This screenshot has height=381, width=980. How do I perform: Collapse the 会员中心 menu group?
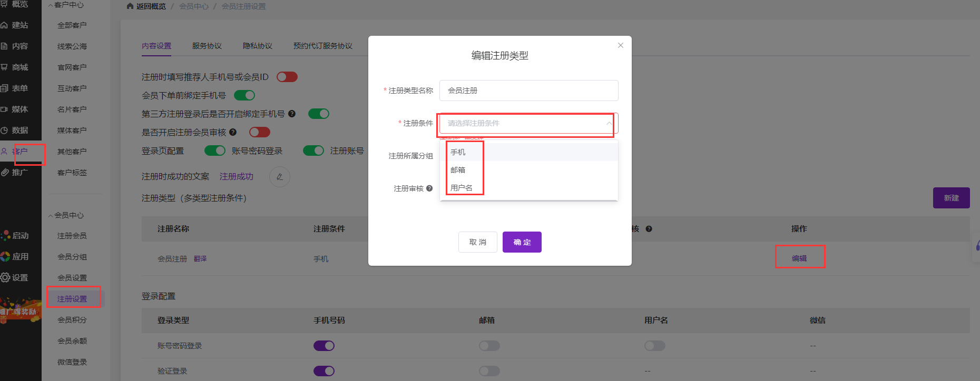[x=66, y=215]
